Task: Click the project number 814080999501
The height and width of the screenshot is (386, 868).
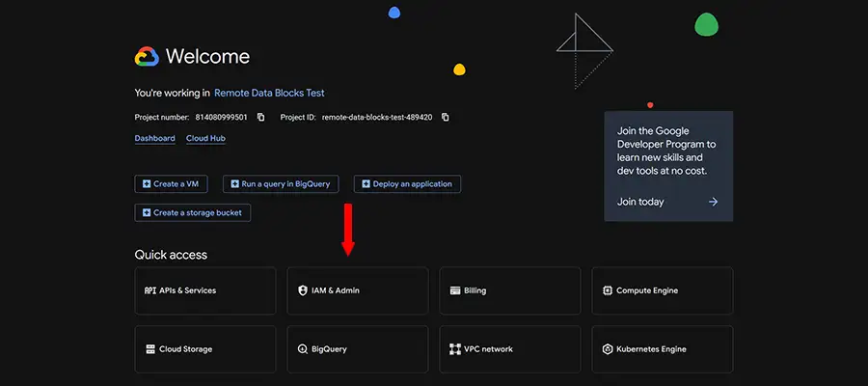Action: coord(222,118)
